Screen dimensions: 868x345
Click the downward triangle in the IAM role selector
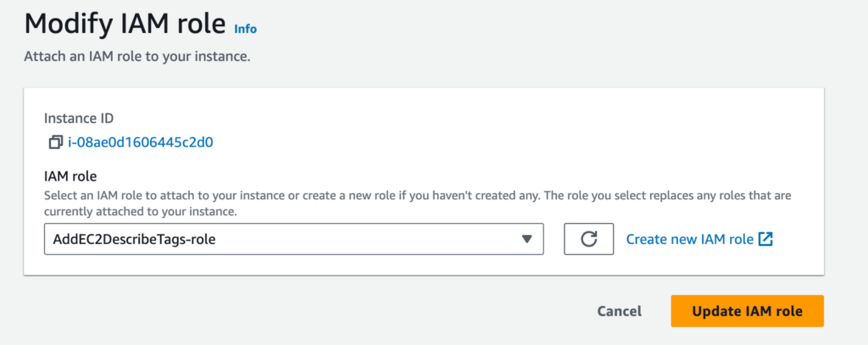527,239
